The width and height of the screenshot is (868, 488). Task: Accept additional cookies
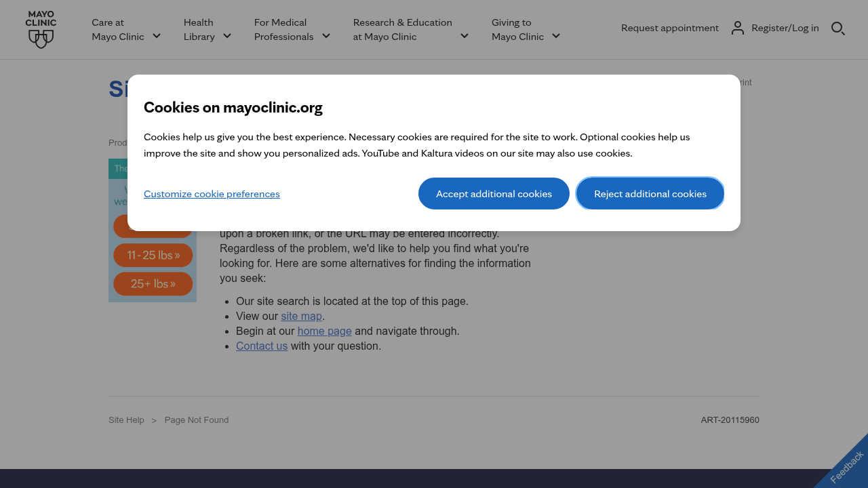point(494,194)
